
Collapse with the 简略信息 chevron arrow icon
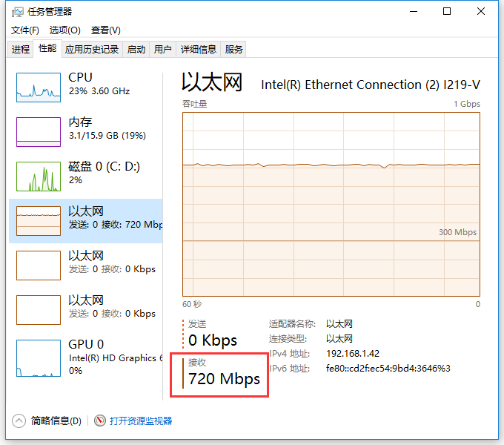click(19, 421)
